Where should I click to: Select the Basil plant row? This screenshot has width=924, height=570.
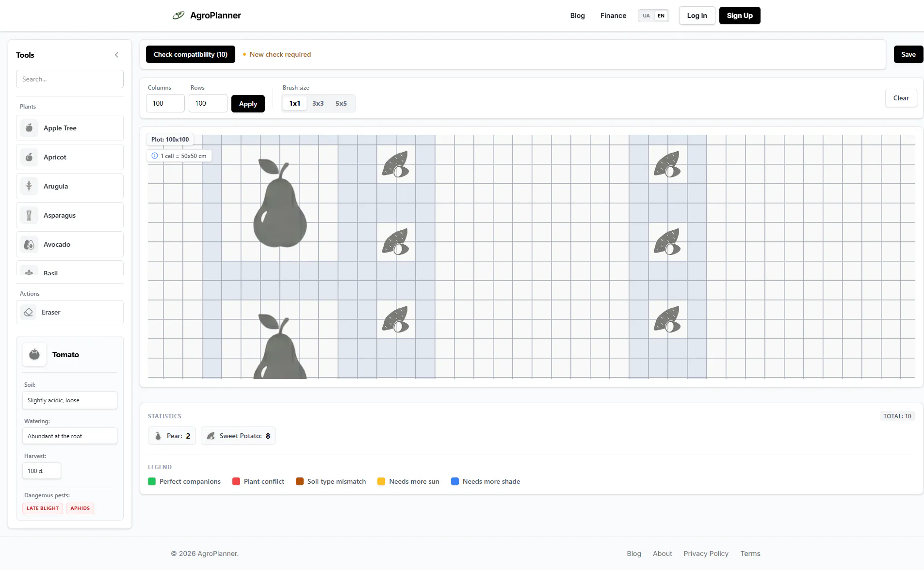click(x=70, y=269)
